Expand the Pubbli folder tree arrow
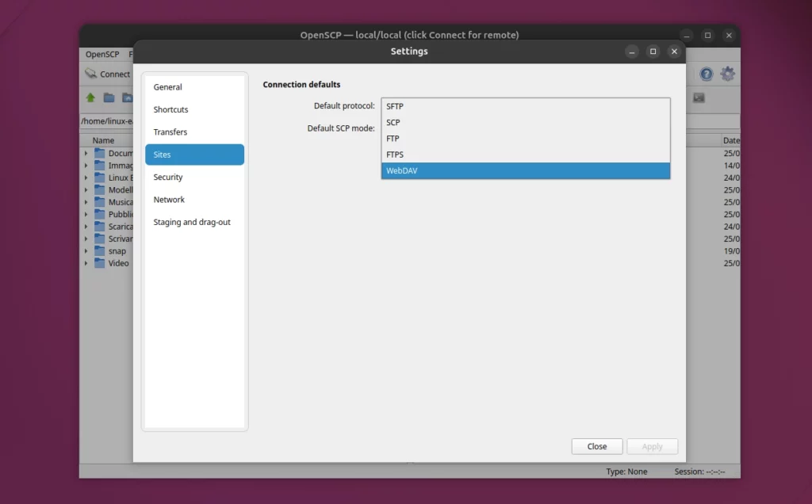Viewport: 812px width, 504px height. [x=86, y=214]
